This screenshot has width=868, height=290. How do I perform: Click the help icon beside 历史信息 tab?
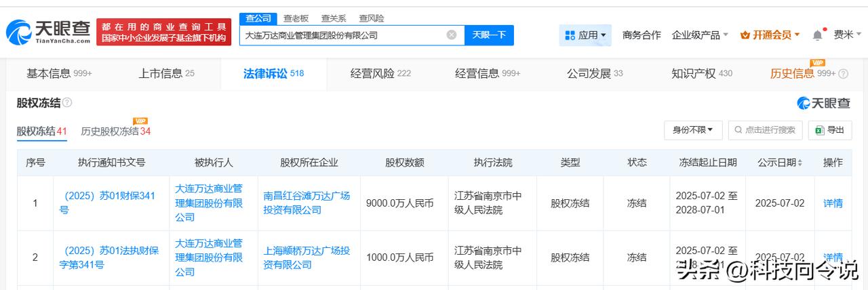(x=843, y=74)
